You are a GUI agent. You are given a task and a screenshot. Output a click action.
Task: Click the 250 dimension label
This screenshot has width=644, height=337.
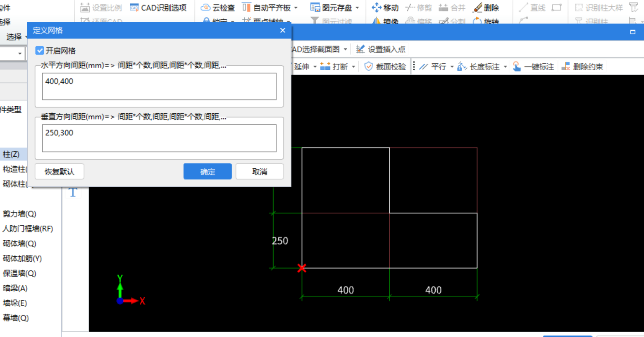click(x=280, y=241)
